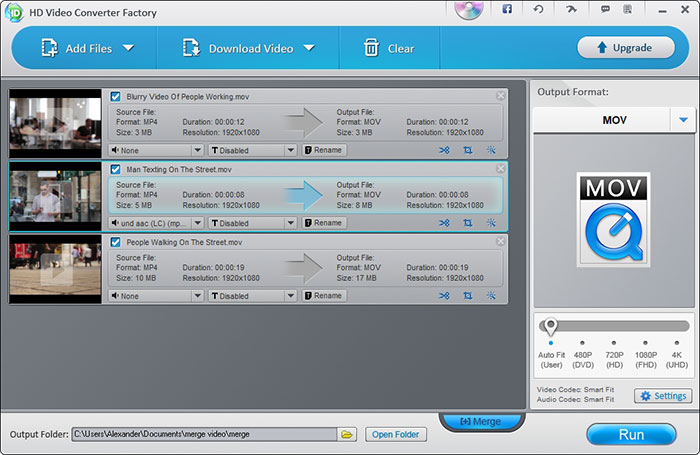Rename the Man Texting On The Street file

(324, 223)
